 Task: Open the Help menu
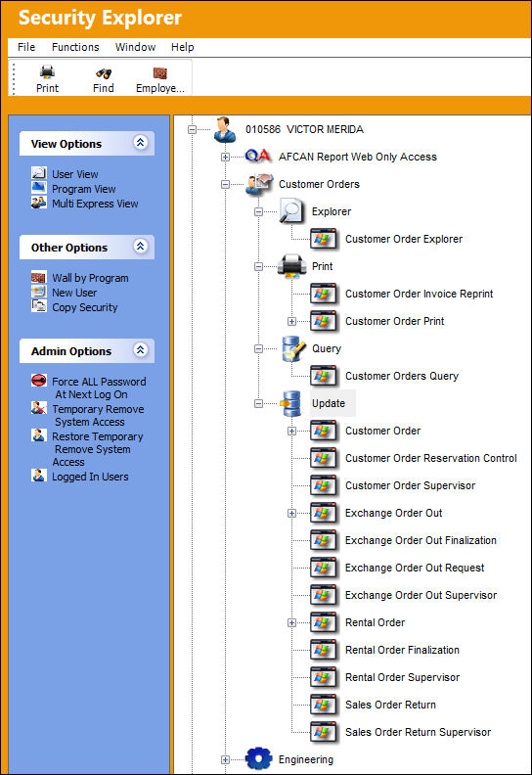pyautogui.click(x=182, y=47)
